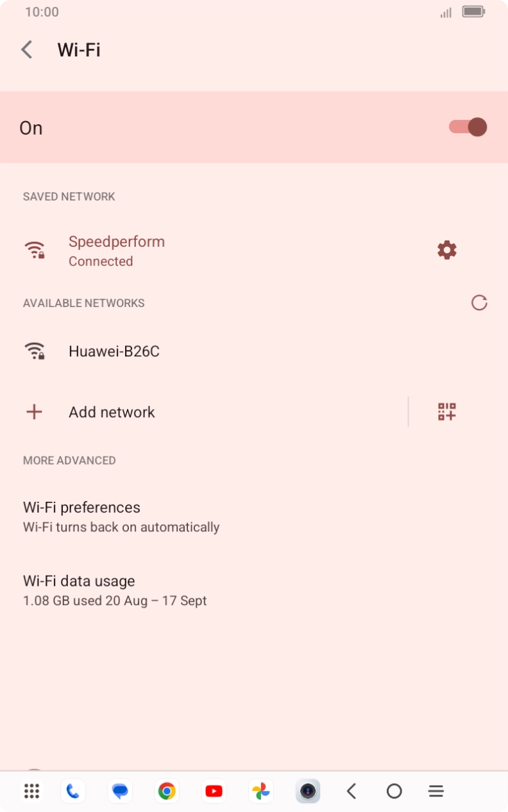The width and height of the screenshot is (508, 812).
Task: Open the Messages app
Action: pyautogui.click(x=119, y=791)
